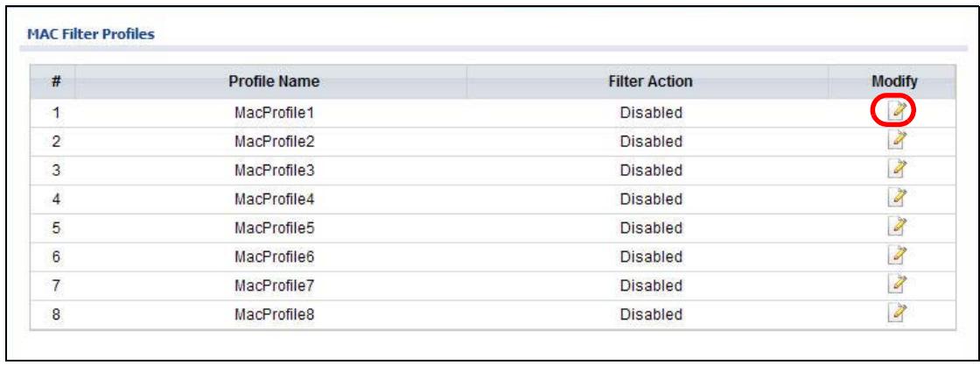
Task: Select the Modify column header
Action: pyautogui.click(x=893, y=81)
